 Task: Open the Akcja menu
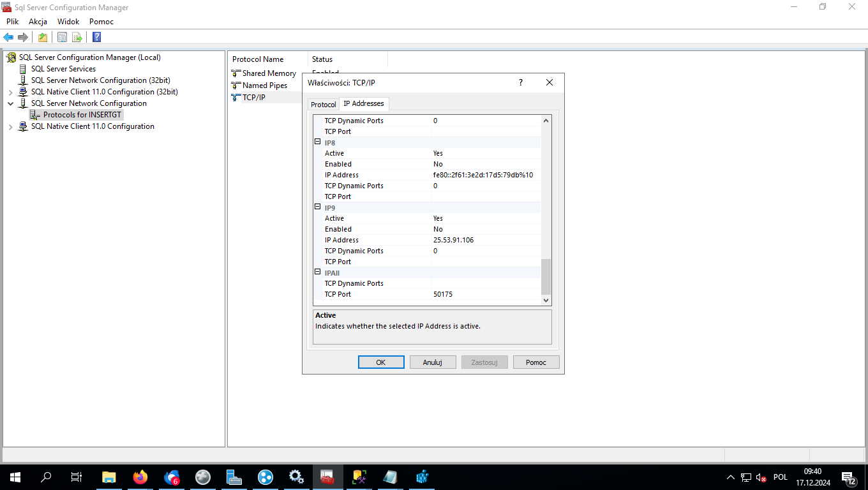coord(38,21)
